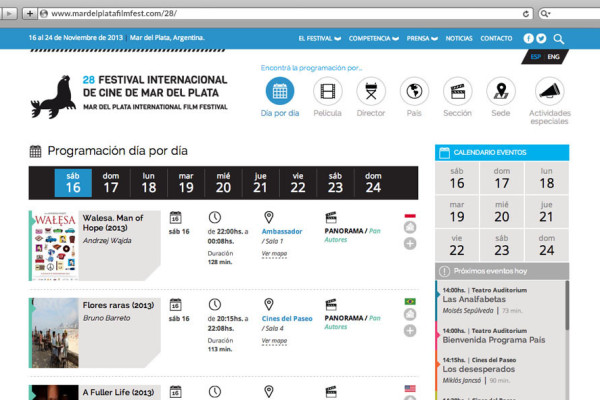Click the Flores raras thumbnail image

pos(55,333)
